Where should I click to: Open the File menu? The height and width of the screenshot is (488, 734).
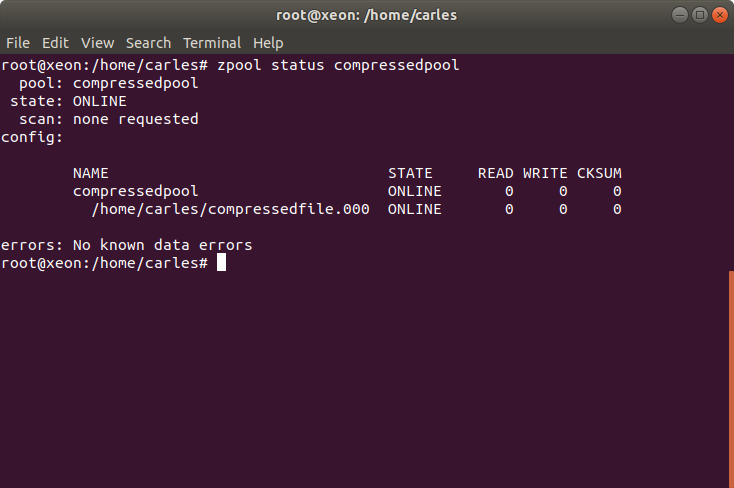click(x=18, y=43)
